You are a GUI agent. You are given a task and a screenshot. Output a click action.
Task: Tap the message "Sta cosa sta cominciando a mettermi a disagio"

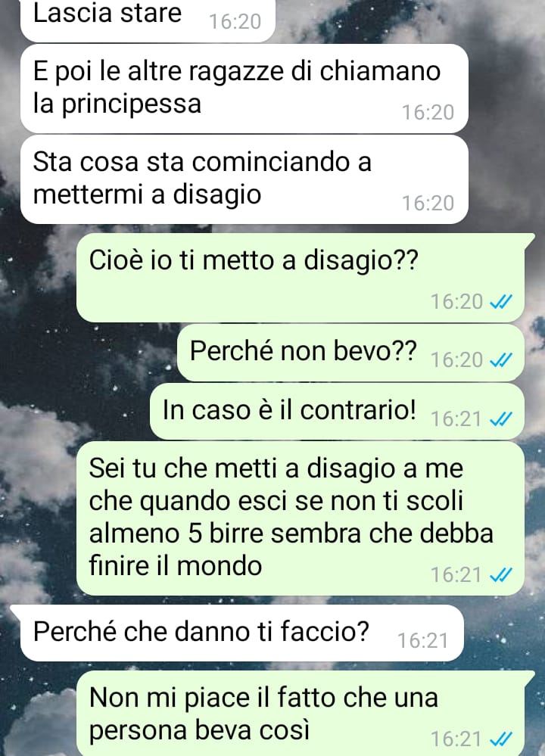[x=244, y=179]
